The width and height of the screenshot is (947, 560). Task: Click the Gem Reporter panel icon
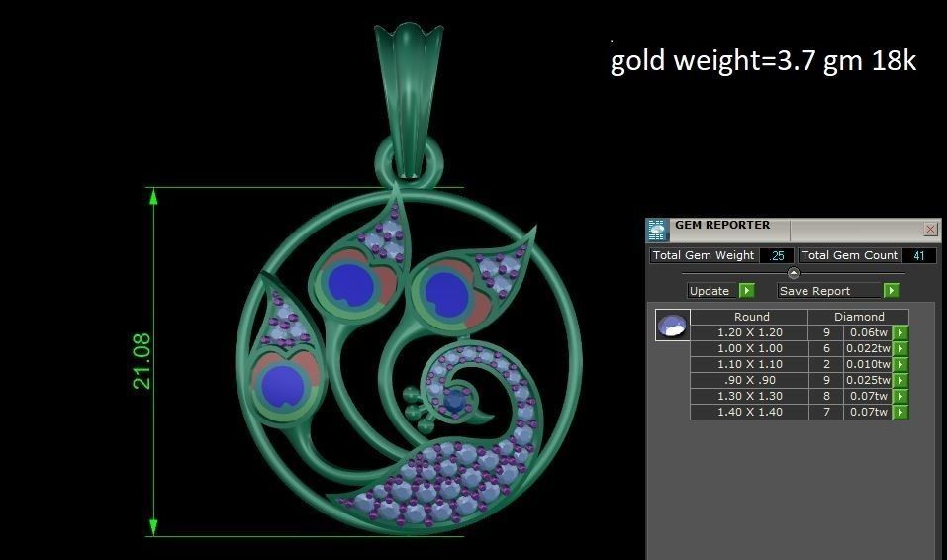[x=656, y=231]
